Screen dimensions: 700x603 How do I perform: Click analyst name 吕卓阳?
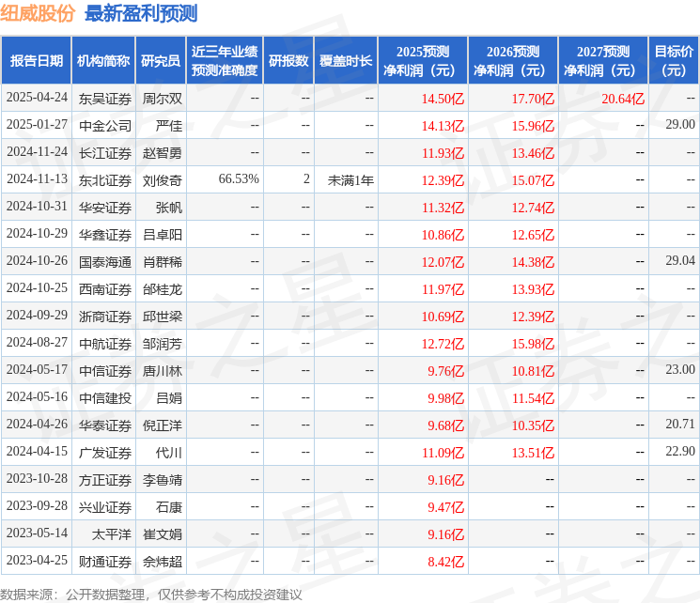pos(163,235)
